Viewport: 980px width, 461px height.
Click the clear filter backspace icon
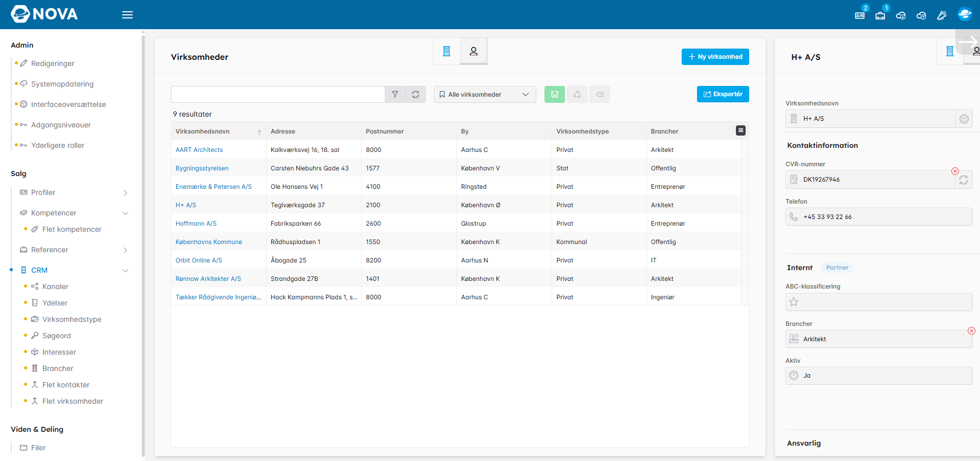[600, 94]
